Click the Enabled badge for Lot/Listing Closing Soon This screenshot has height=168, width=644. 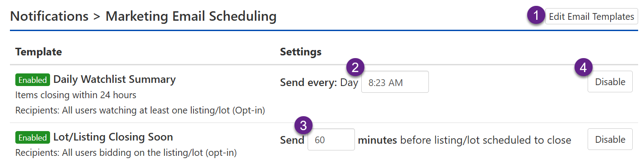click(x=32, y=137)
